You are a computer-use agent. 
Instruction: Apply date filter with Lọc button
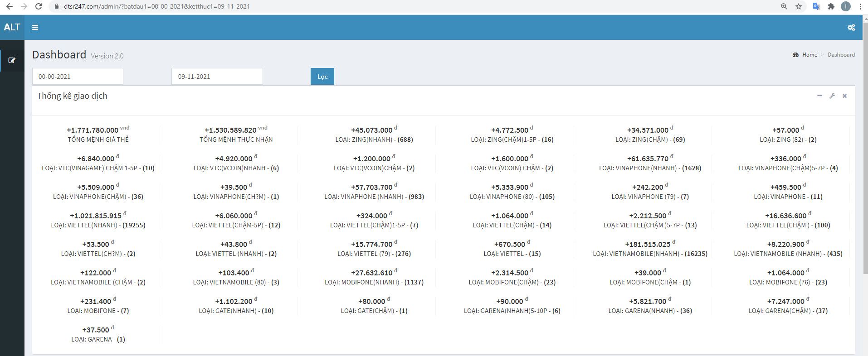point(322,76)
